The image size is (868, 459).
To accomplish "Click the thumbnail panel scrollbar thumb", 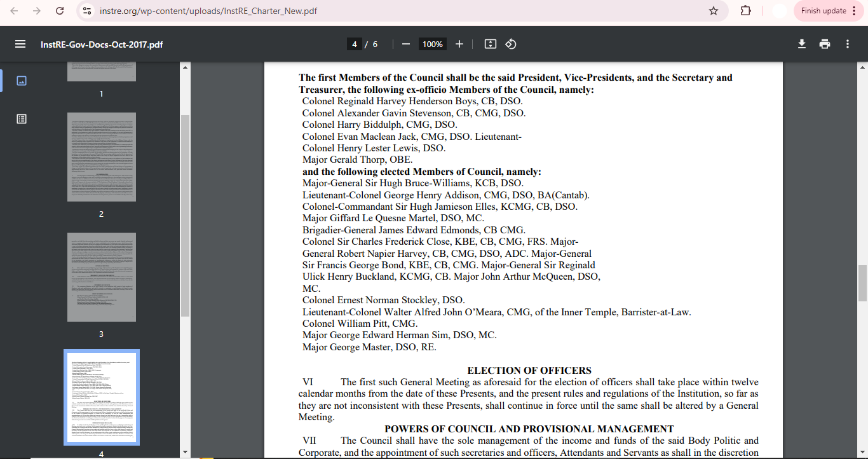I will 186,216.
